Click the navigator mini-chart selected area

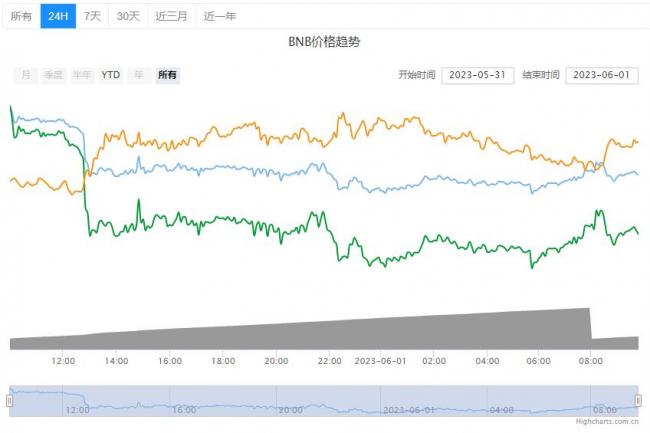pos(320,400)
